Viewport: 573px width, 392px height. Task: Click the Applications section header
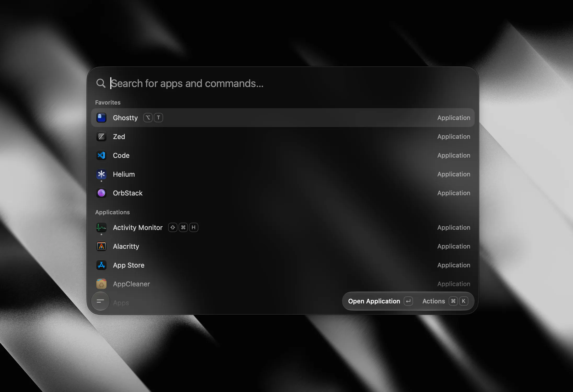pos(112,212)
